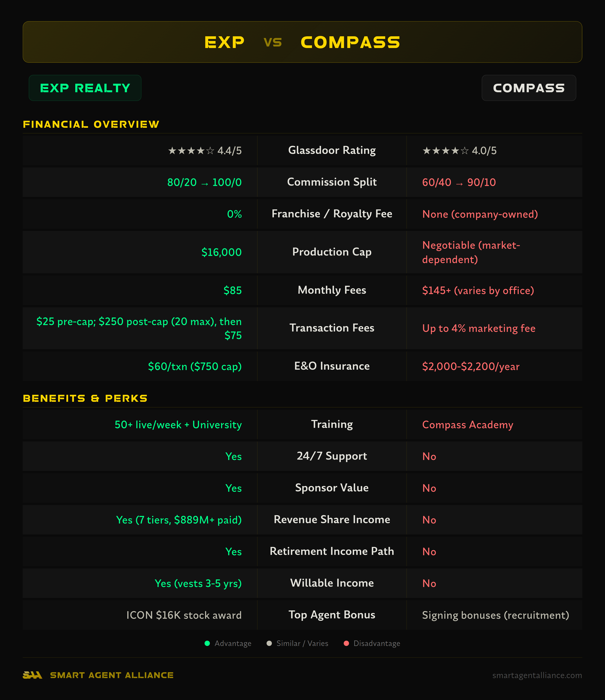605x700 pixels.
Task: Click the Smart Agent Alliance footer text
Action: pos(112,675)
